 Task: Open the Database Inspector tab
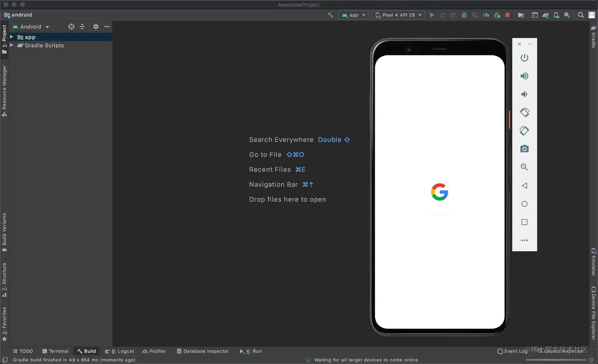202,351
